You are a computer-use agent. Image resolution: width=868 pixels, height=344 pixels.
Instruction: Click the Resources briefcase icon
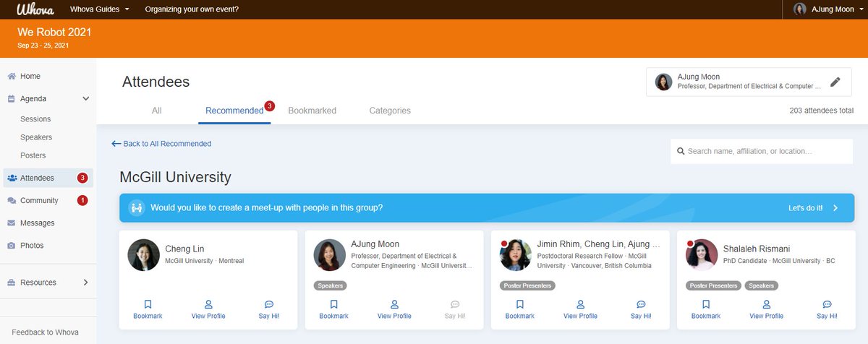coord(12,283)
